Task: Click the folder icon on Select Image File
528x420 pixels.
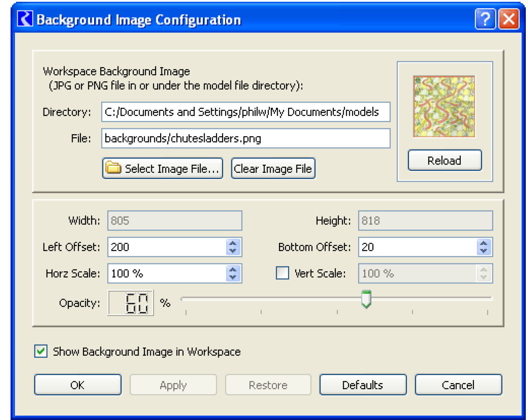Action: click(114, 169)
